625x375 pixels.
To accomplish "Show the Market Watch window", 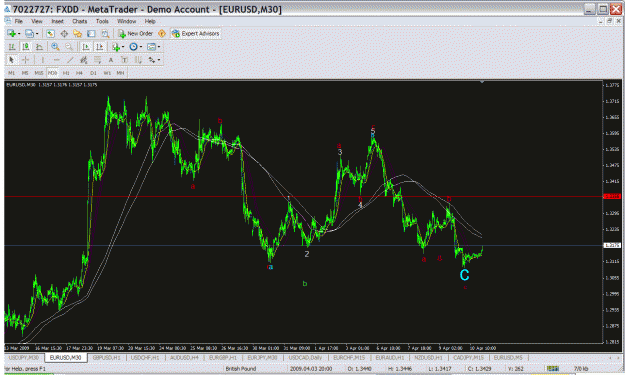I will point(50,33).
